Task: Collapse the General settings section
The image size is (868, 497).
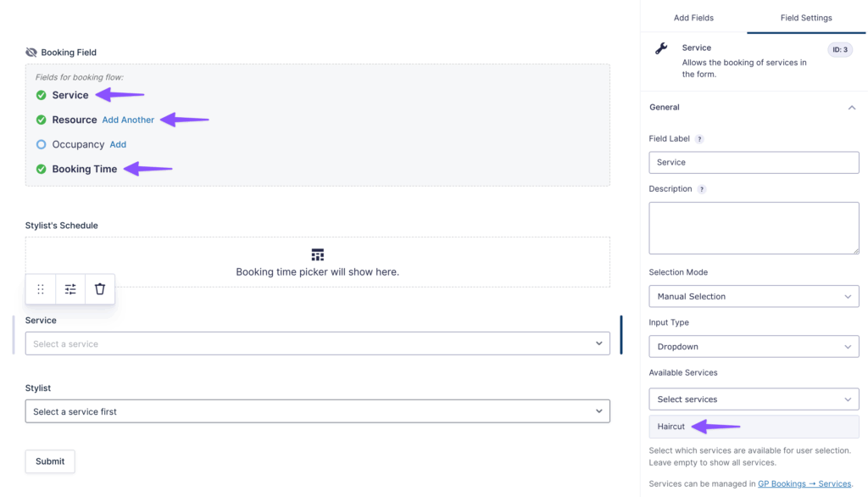Action: click(x=854, y=108)
